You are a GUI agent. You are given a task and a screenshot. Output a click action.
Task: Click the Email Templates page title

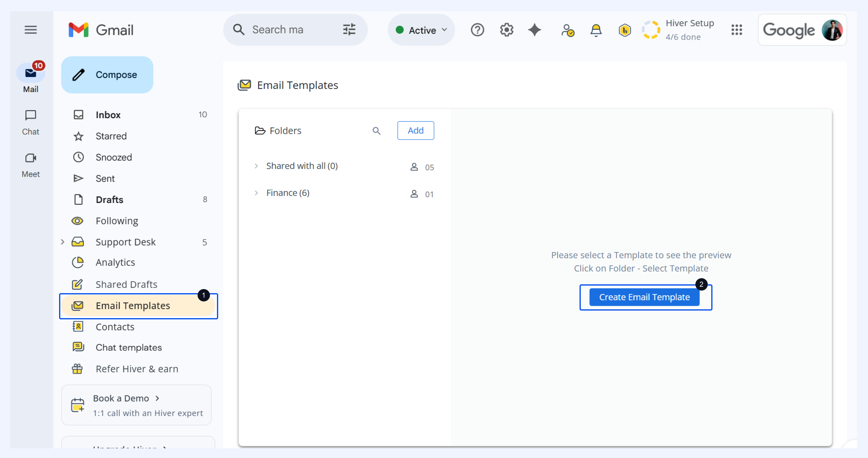coord(298,85)
